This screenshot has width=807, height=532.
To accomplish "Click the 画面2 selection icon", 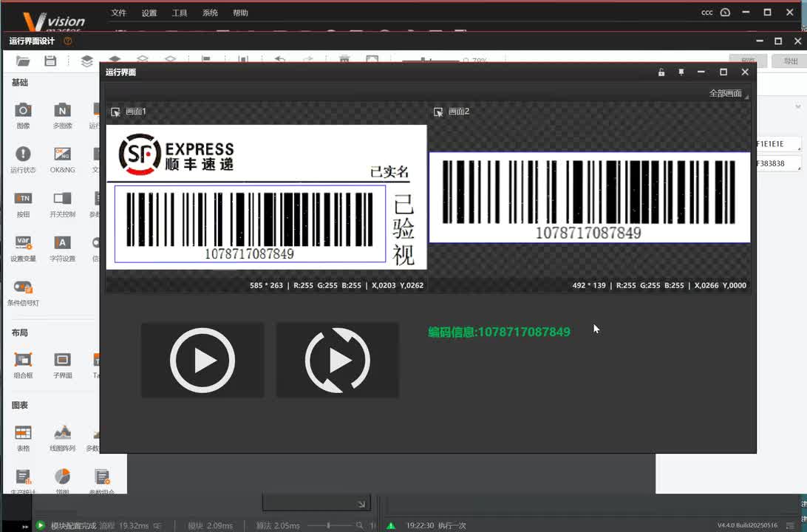I will tap(438, 112).
